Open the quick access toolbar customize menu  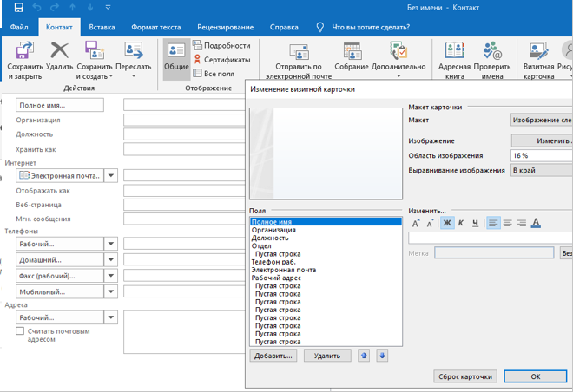point(108,8)
